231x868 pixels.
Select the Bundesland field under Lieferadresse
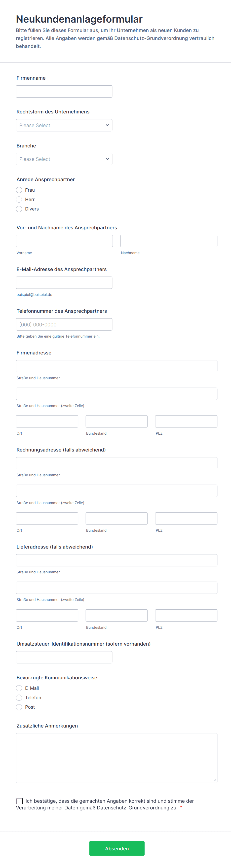pos(116,615)
